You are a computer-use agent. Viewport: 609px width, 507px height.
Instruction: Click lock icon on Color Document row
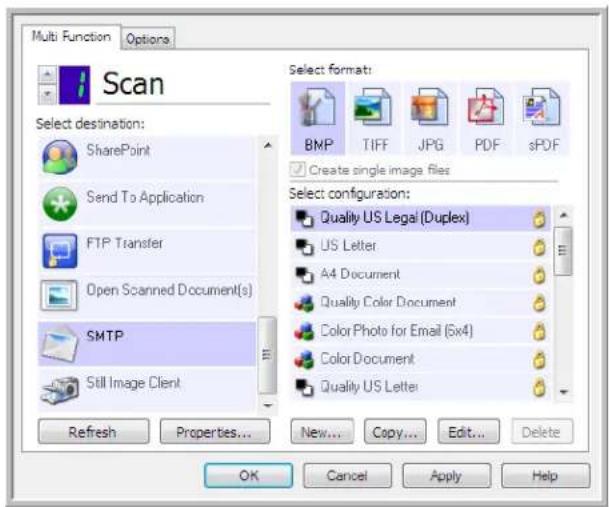pyautogui.click(x=539, y=359)
